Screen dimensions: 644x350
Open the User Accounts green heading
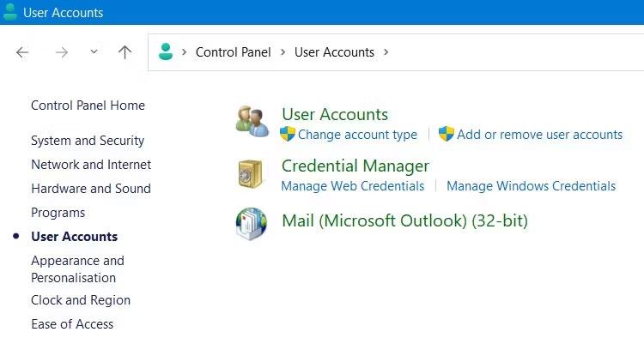click(335, 114)
